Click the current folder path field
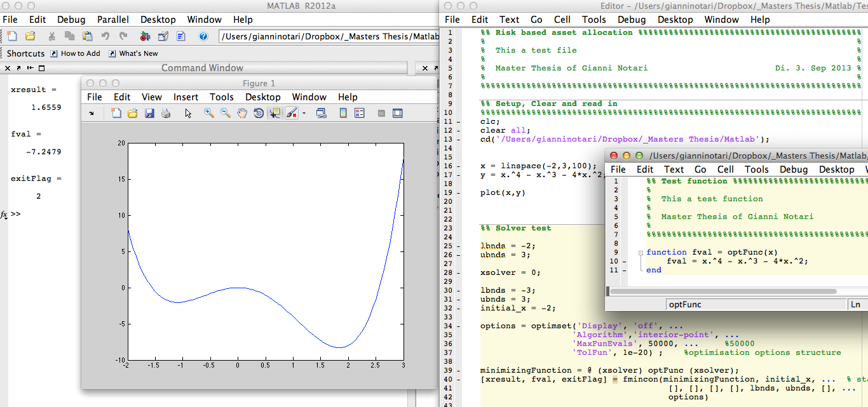 coord(329,36)
